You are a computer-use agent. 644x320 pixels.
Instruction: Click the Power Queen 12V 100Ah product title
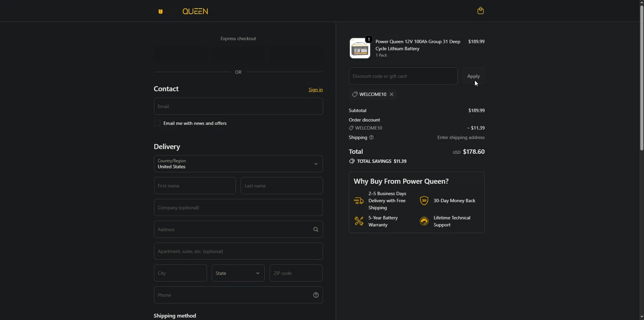[x=418, y=45]
